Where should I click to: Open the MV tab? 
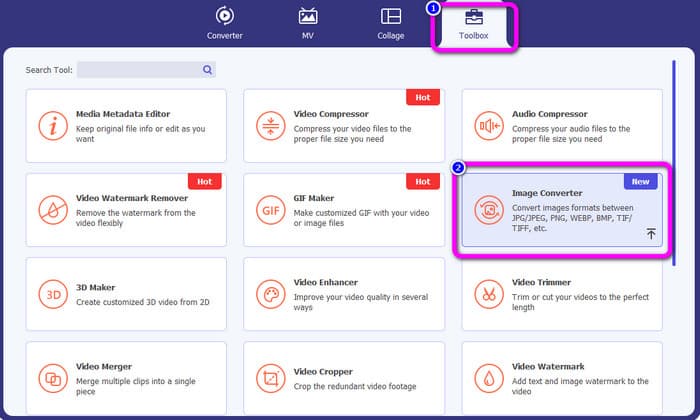pyautogui.click(x=308, y=24)
